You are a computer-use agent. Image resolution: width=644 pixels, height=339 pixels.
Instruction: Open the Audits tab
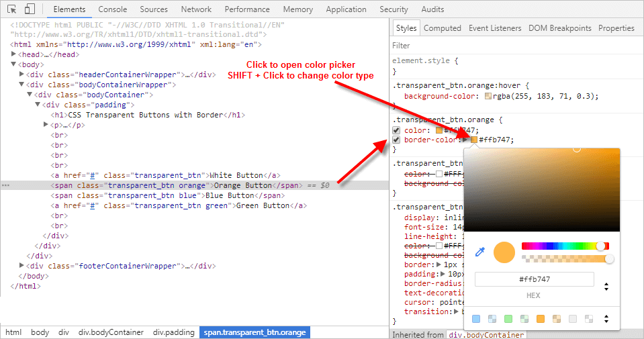click(432, 9)
